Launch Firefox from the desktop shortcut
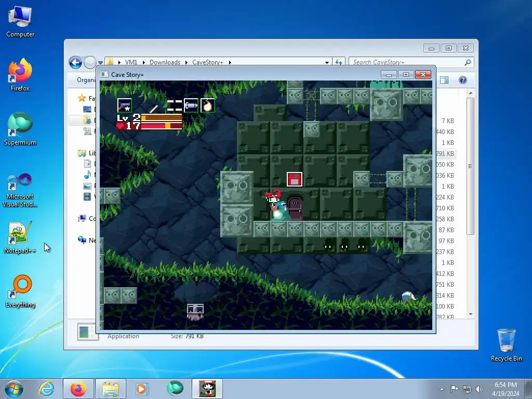This screenshot has height=399, width=532. [20, 75]
